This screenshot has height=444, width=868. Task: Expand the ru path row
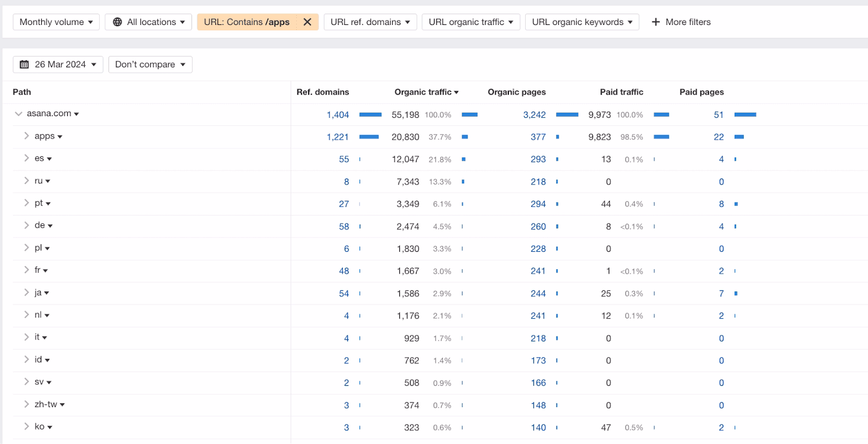pyautogui.click(x=26, y=181)
